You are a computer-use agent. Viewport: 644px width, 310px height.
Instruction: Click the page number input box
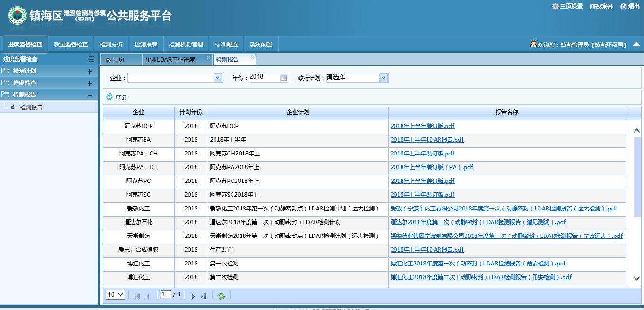point(166,294)
